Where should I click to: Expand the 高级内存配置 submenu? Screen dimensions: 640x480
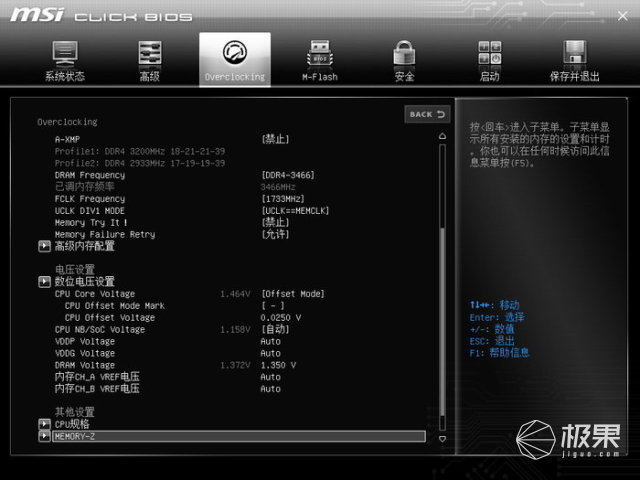84,246
